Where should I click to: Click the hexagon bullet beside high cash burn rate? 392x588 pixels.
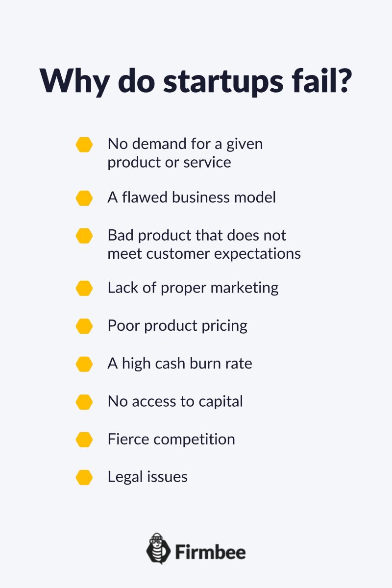[x=84, y=364]
